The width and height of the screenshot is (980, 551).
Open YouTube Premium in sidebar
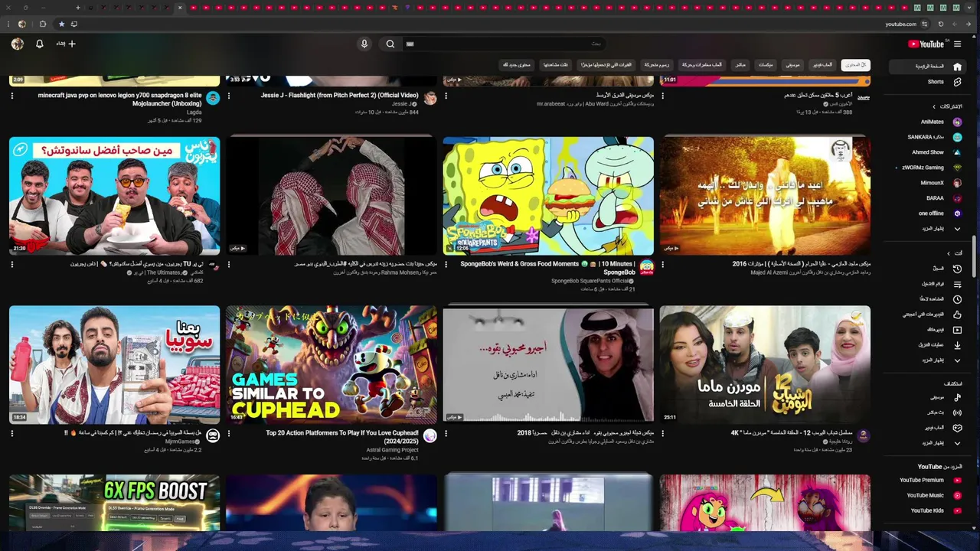929,481
